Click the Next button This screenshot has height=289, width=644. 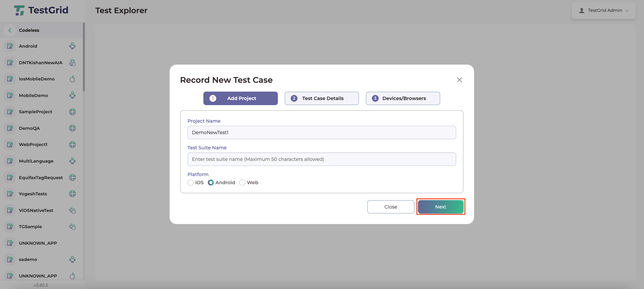[441, 207]
